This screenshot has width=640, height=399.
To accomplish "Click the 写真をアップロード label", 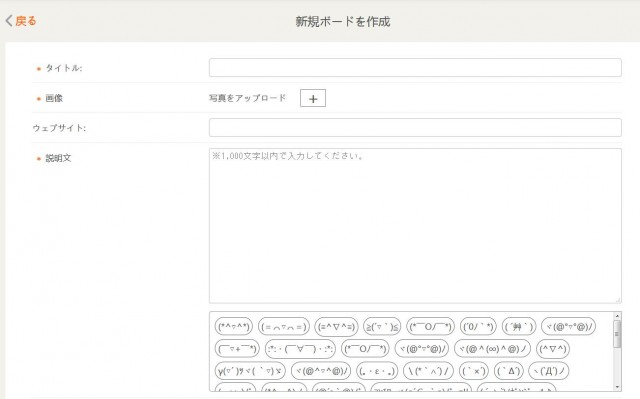I will click(x=247, y=98).
